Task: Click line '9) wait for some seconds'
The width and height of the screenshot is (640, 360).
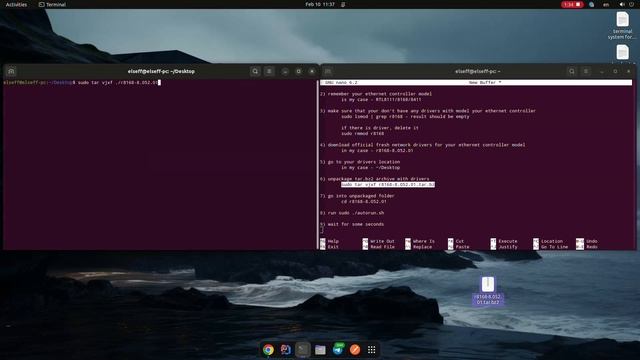Action: click(352, 224)
